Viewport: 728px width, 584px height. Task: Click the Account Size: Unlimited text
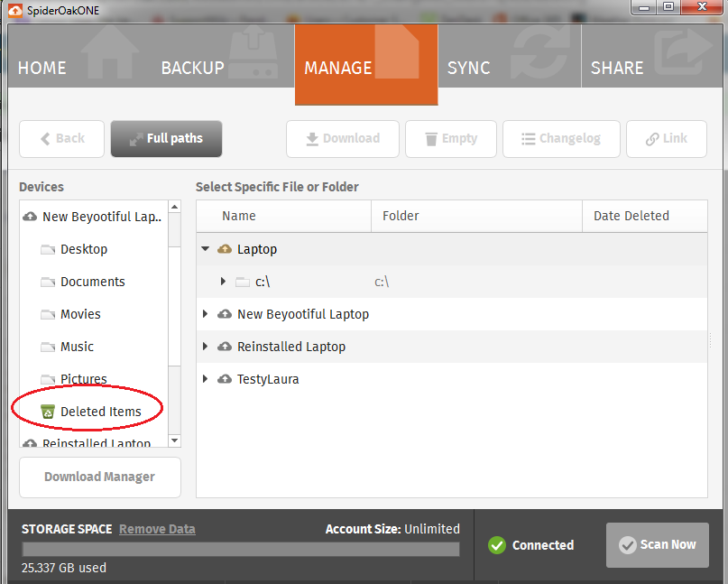point(392,529)
